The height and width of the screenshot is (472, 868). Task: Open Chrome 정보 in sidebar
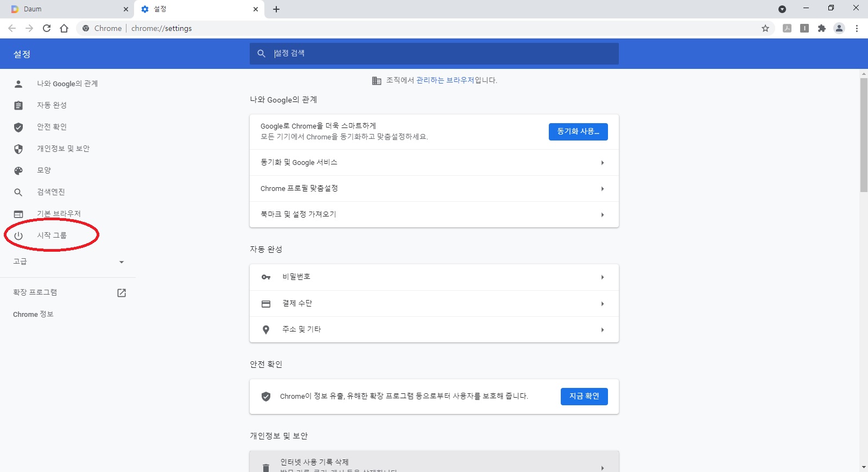33,315
